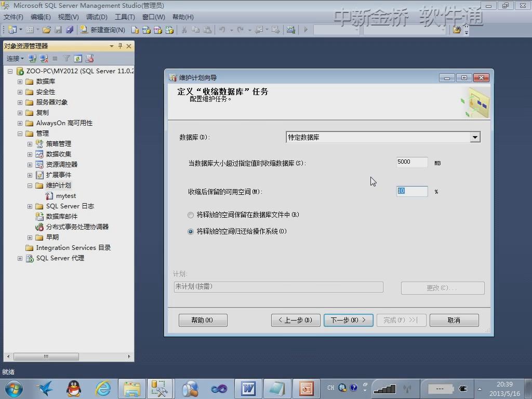The image size is (532, 399).
Task: Select the 数据库邮件 tree item
Action: 62,217
